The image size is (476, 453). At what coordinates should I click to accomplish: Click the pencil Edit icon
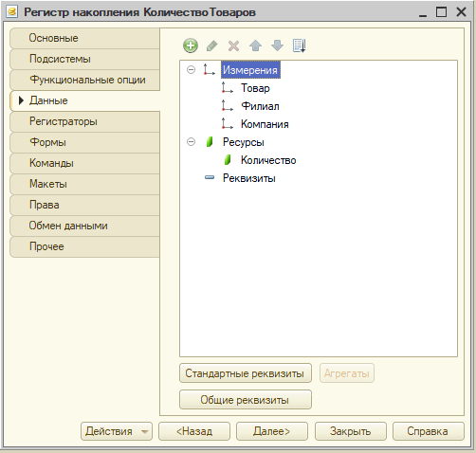pyautogui.click(x=211, y=45)
